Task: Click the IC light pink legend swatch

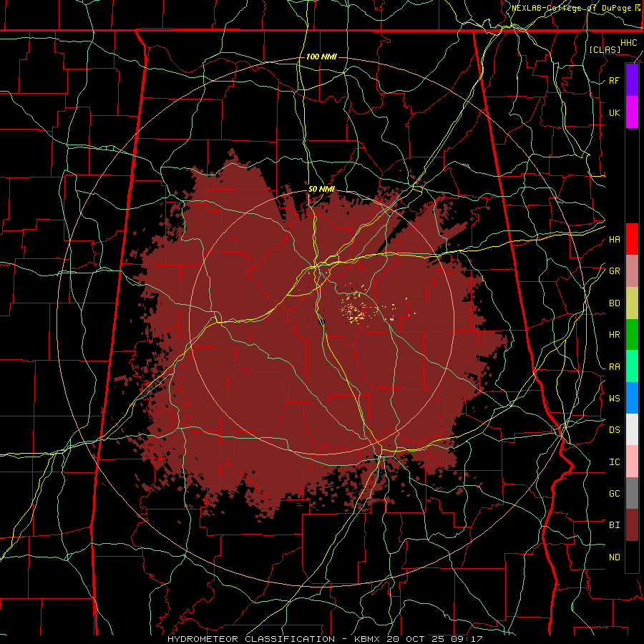Action: pyautogui.click(x=632, y=462)
